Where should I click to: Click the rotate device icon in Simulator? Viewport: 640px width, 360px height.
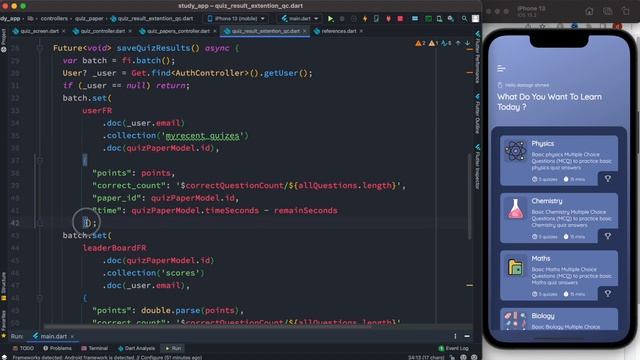click(x=626, y=11)
